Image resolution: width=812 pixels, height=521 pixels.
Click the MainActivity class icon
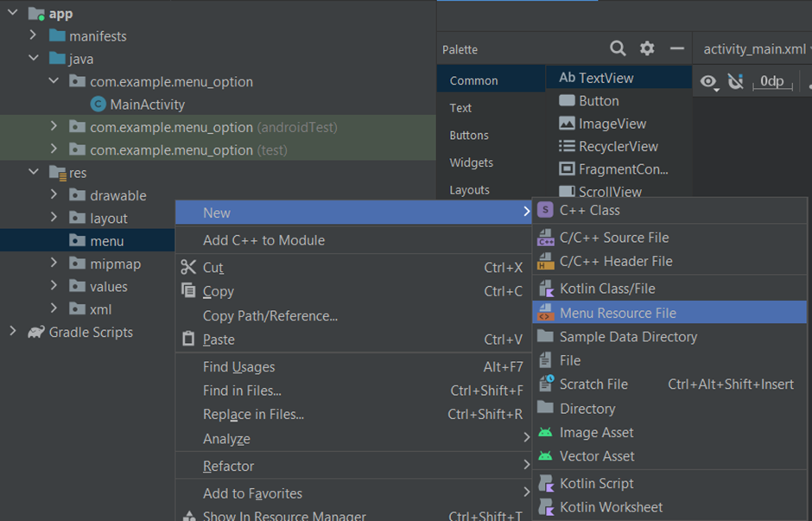pos(98,105)
